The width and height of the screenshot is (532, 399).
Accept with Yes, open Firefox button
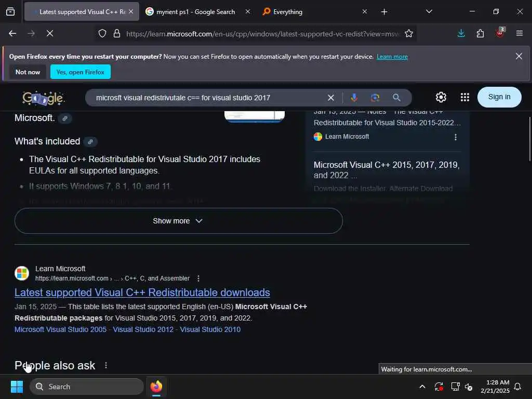(81, 72)
